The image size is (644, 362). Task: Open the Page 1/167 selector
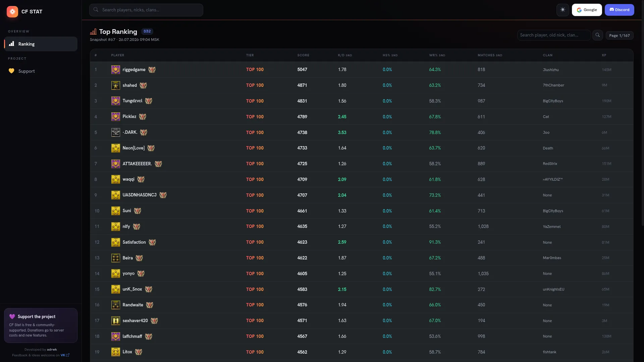pyautogui.click(x=619, y=36)
